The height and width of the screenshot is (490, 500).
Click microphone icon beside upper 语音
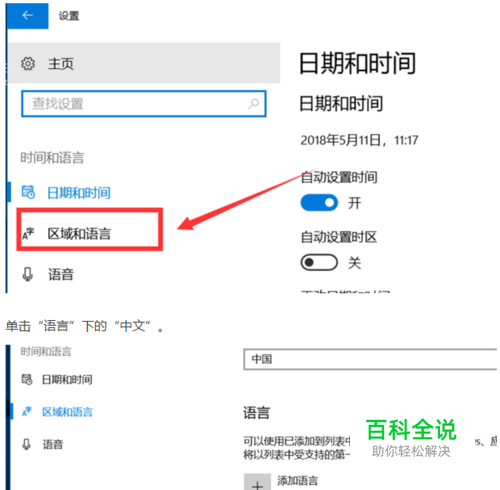tap(28, 274)
